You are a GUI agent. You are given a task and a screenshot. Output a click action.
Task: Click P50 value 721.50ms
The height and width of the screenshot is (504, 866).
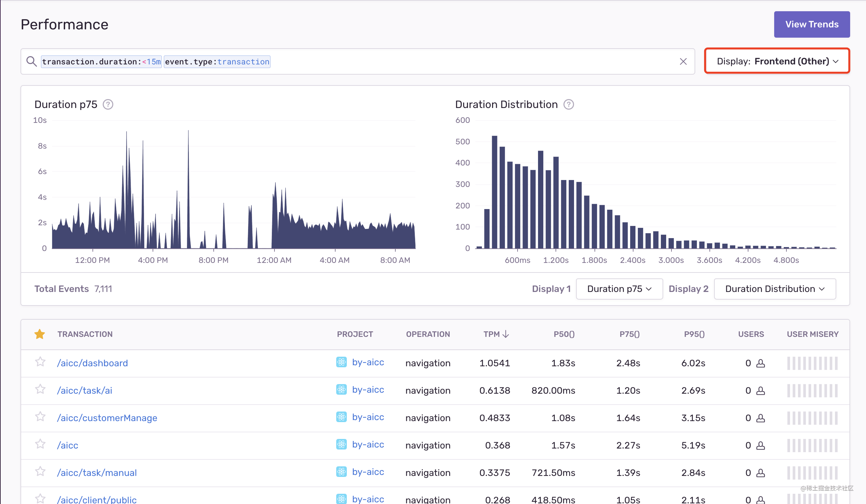point(553,473)
